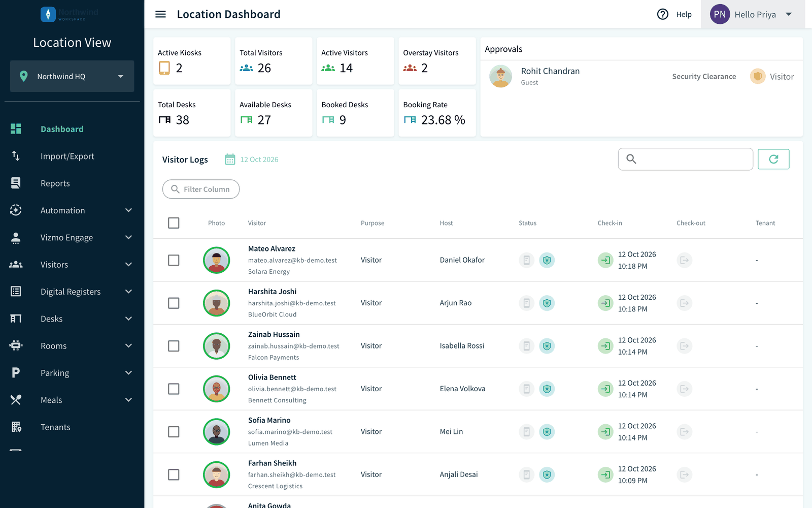Screen dimensions: 812x508
Task: Click Sofia Marino's profile photo
Action: pos(217,432)
